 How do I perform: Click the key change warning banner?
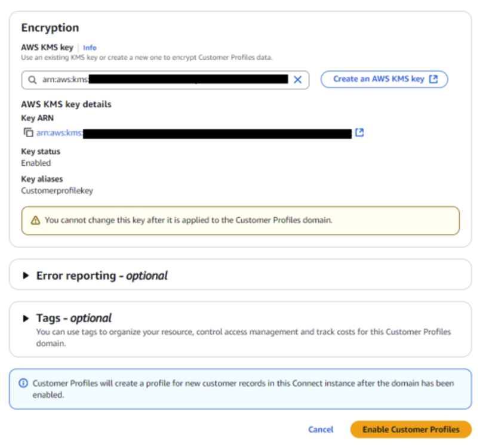coord(241,221)
